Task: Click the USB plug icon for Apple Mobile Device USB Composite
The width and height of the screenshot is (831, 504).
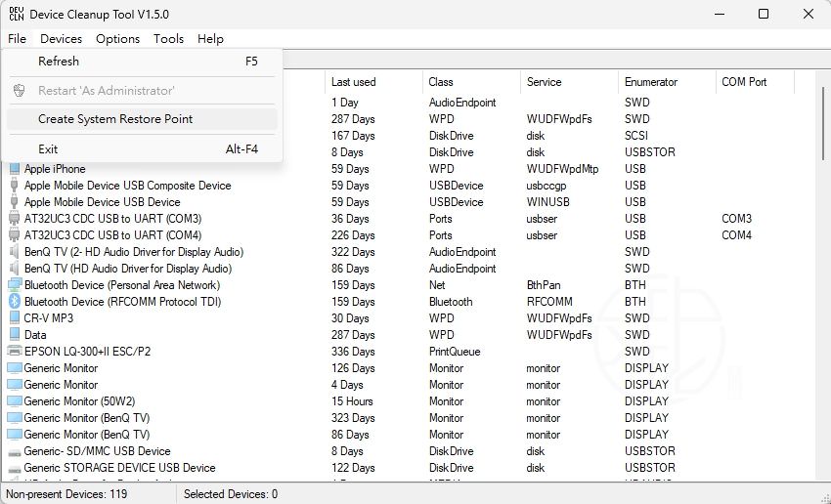Action: tap(14, 186)
